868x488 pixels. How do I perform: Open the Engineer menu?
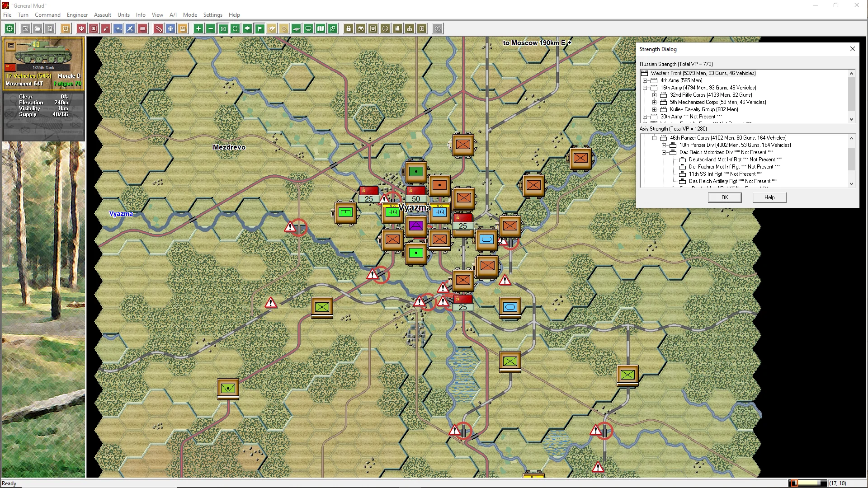[77, 14]
